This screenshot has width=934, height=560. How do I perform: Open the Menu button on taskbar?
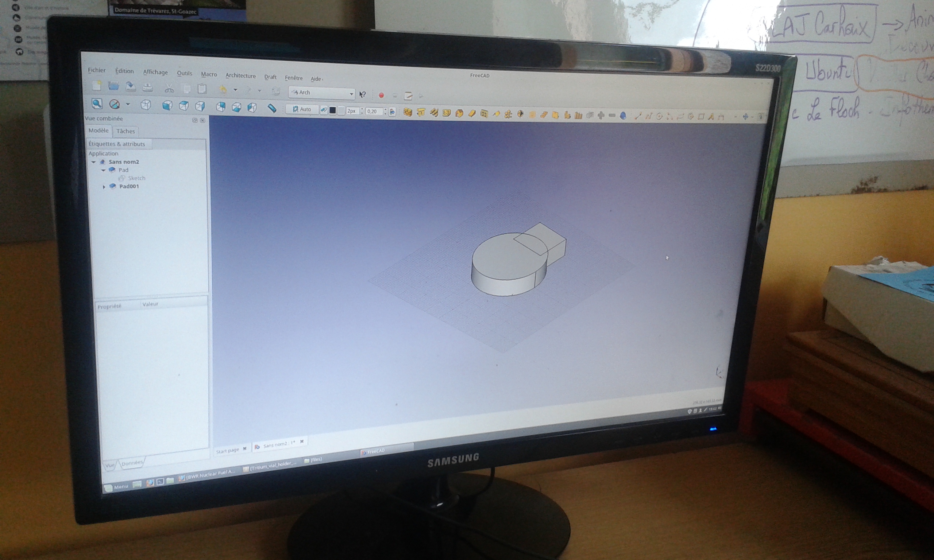[x=117, y=487]
